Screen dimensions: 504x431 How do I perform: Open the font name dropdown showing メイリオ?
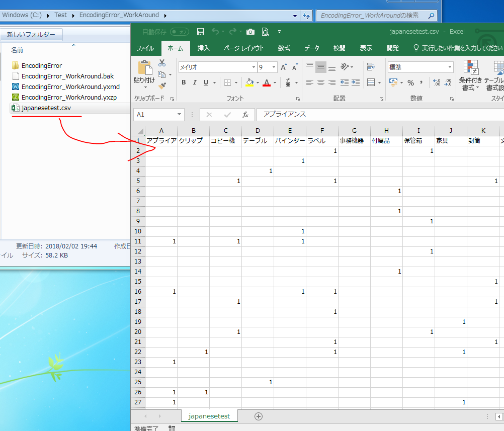coord(254,67)
